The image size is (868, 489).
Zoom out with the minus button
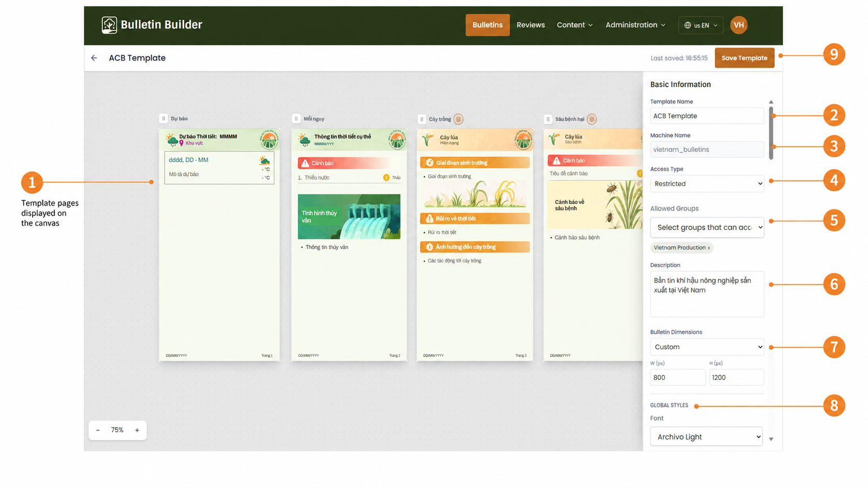[98, 430]
